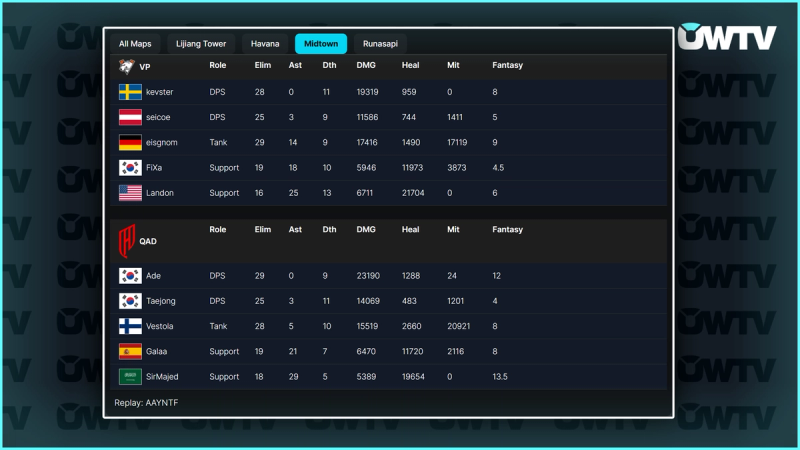Click Germany flag beside eisgnom
The width and height of the screenshot is (800, 450).
(x=130, y=142)
